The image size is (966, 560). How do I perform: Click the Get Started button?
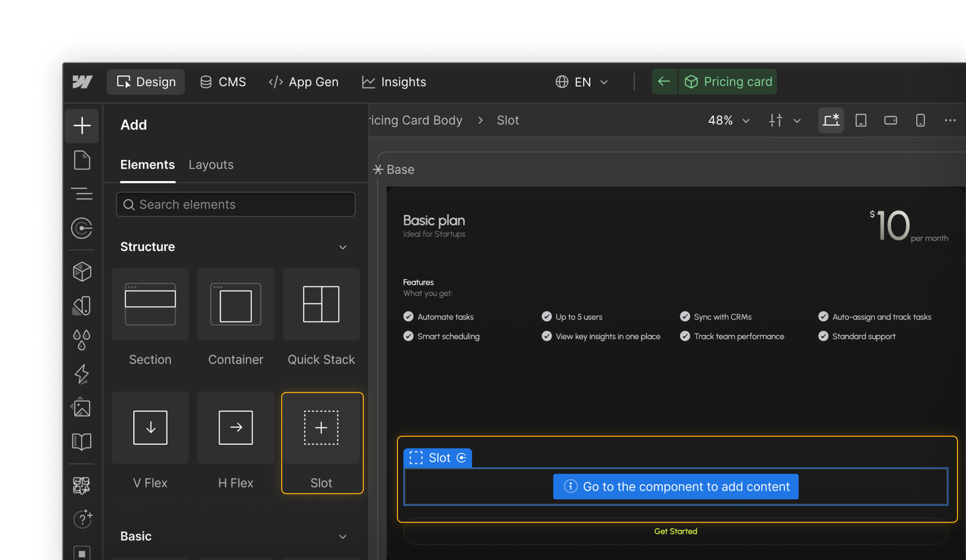[675, 531]
